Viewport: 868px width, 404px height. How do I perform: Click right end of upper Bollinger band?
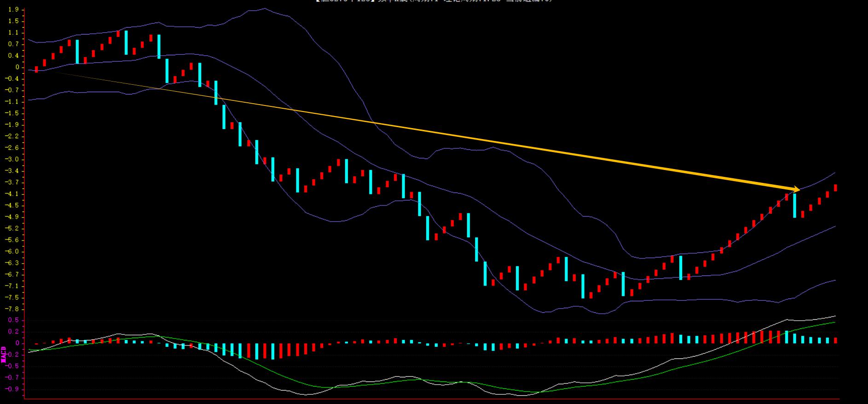click(x=835, y=173)
